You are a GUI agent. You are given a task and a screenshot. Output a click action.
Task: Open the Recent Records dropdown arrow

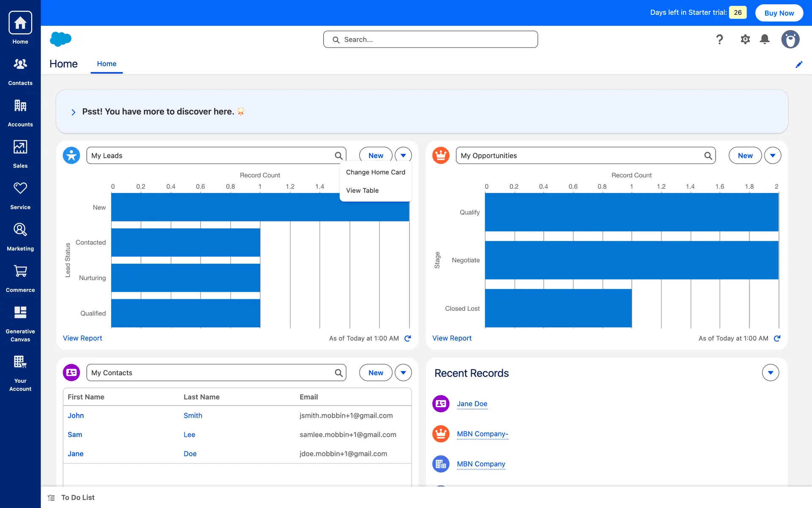point(770,373)
